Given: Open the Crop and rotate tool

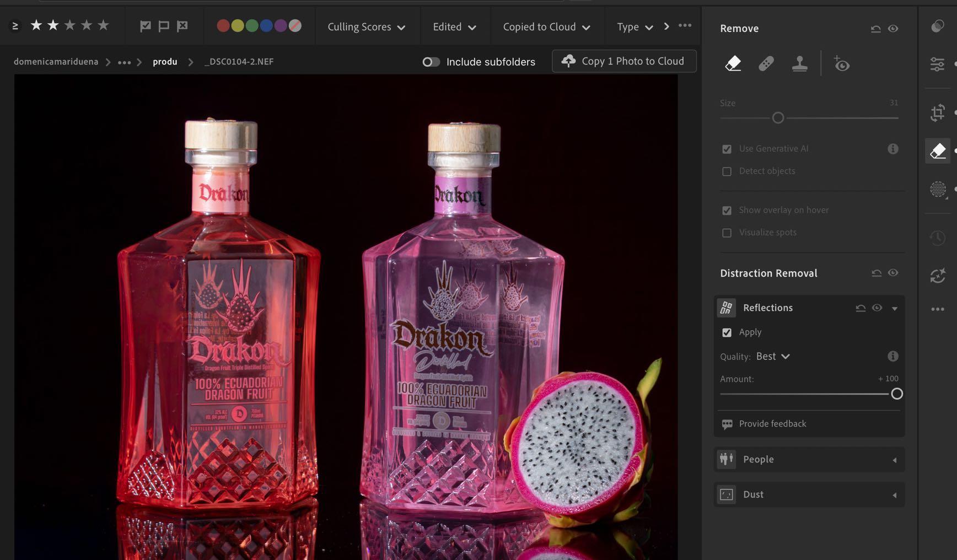Looking at the screenshot, I should coord(938,112).
